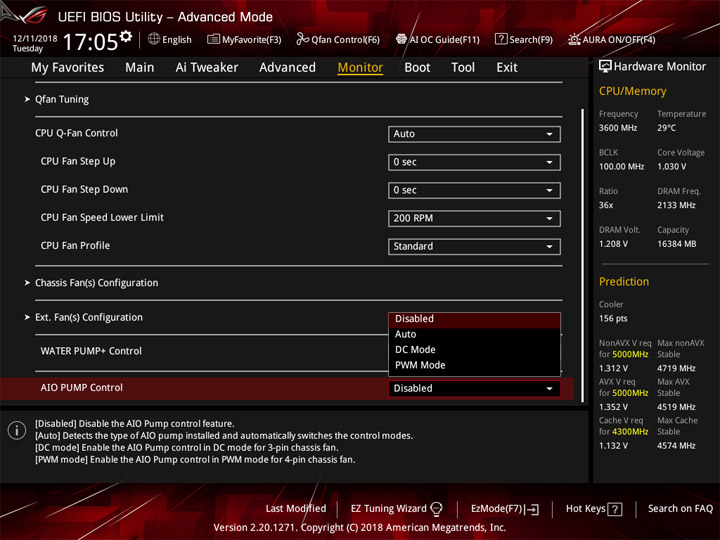Choose PWM Mode option

point(474,366)
